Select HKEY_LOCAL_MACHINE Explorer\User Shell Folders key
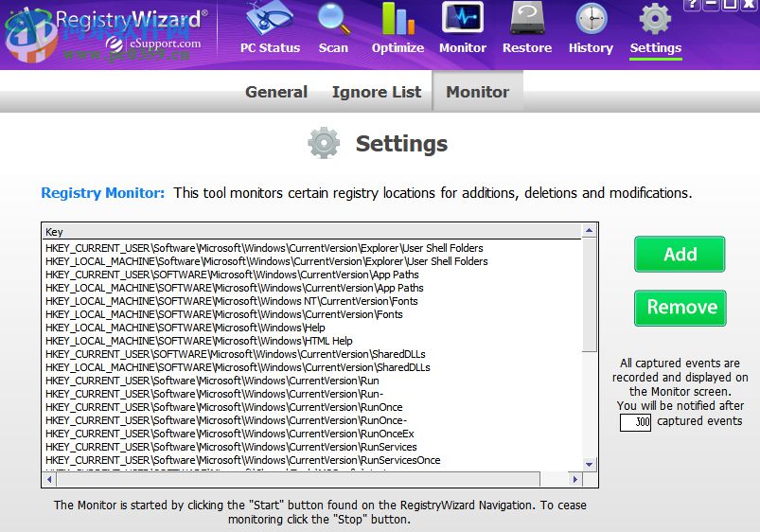The width and height of the screenshot is (760, 532). (x=267, y=261)
